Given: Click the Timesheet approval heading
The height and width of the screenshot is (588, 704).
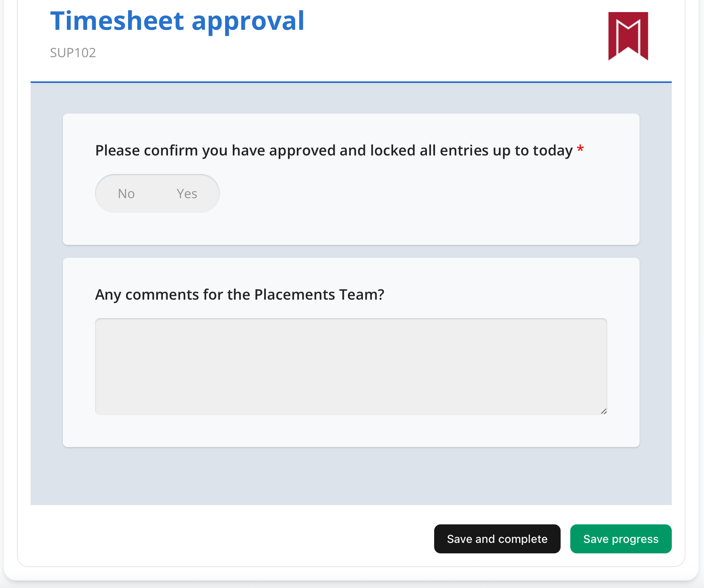Looking at the screenshot, I should 177,21.
